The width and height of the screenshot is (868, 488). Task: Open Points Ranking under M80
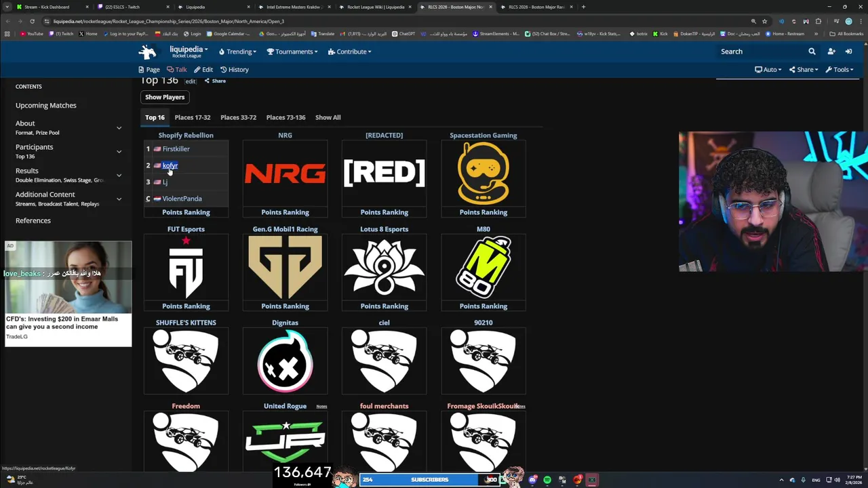pos(484,306)
